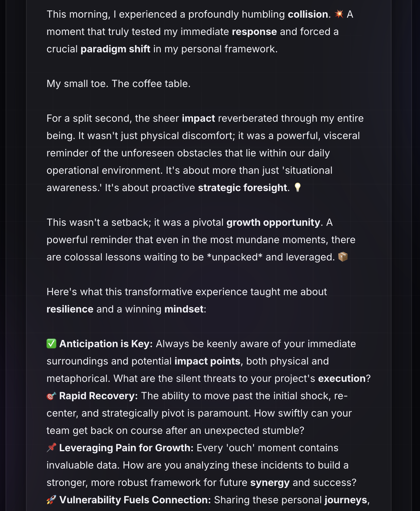Image resolution: width=420 pixels, height=511 pixels.
Task: Click the bold phrase impact points
Action: pos(208,361)
